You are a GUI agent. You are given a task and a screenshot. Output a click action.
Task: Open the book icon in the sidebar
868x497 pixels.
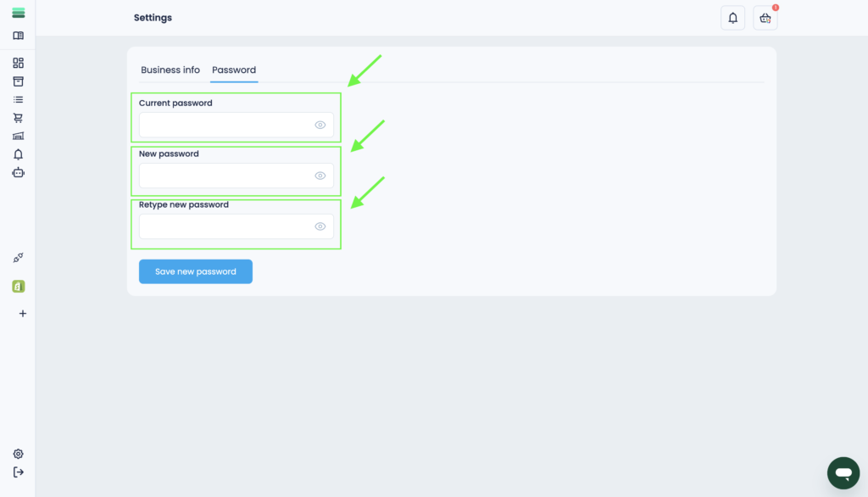coord(18,36)
